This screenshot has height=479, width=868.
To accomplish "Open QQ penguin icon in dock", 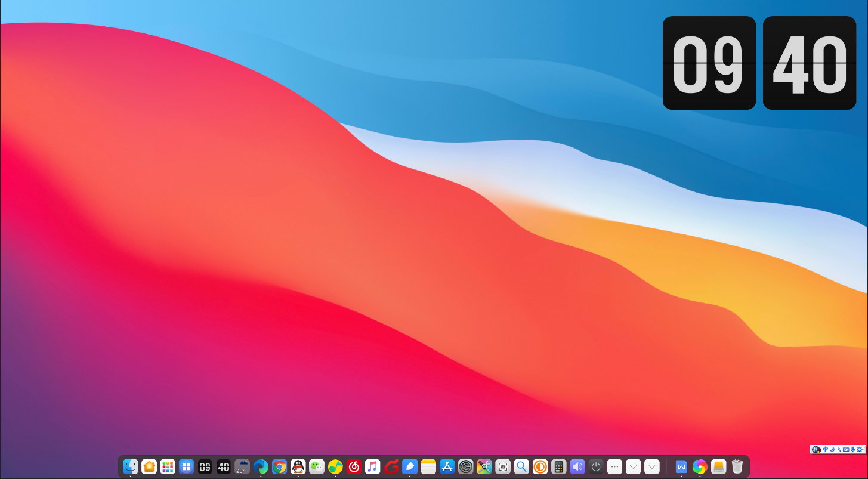I will [298, 466].
